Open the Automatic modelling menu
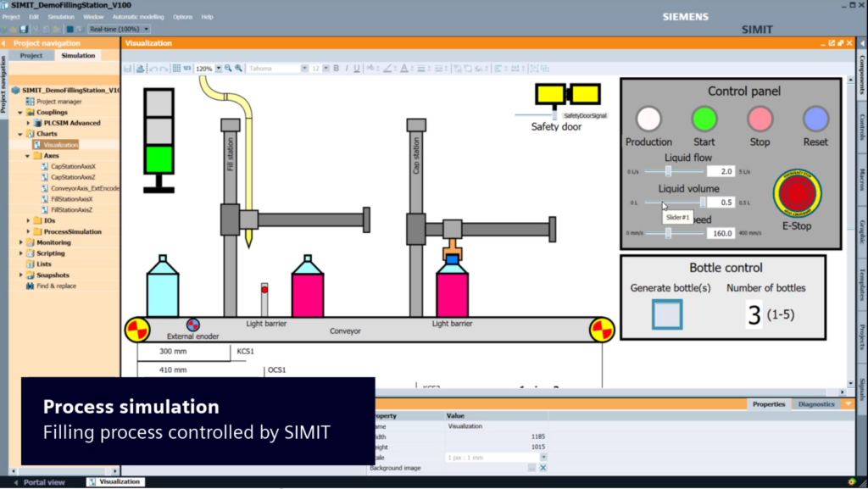This screenshot has height=489, width=868. point(141,16)
